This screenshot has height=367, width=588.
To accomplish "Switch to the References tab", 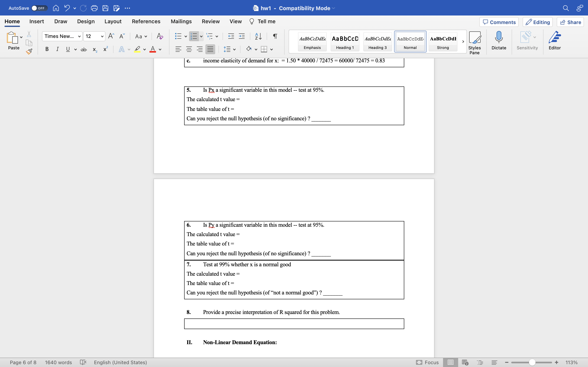I will [x=146, y=21].
